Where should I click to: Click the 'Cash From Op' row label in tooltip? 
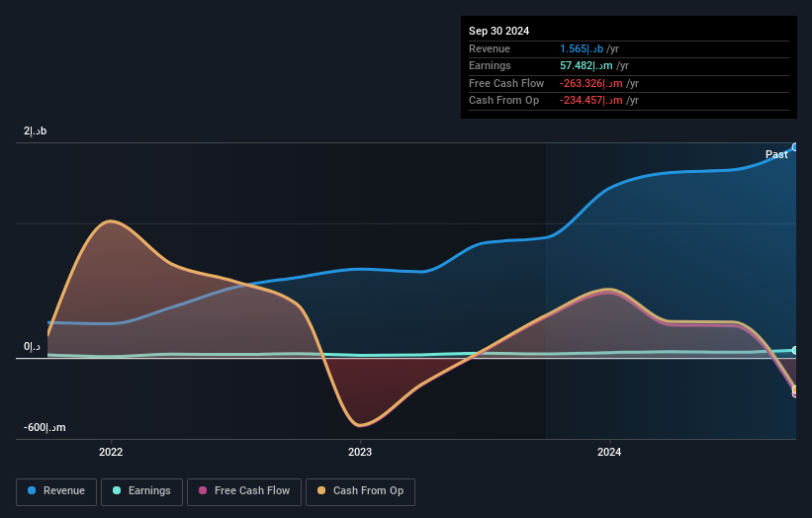click(x=503, y=101)
